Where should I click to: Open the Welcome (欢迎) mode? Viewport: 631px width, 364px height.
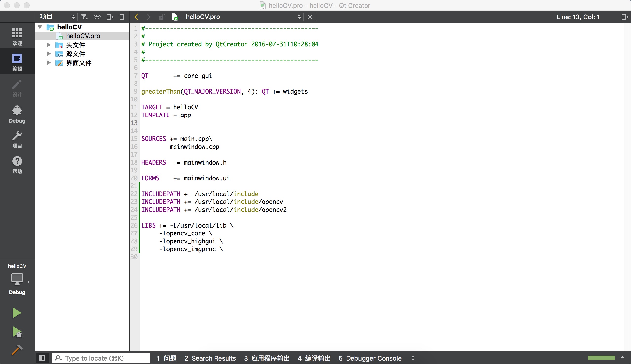17,36
